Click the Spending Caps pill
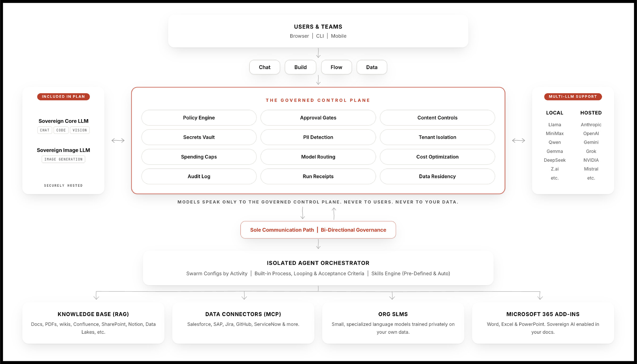637x364 pixels. pyautogui.click(x=199, y=157)
